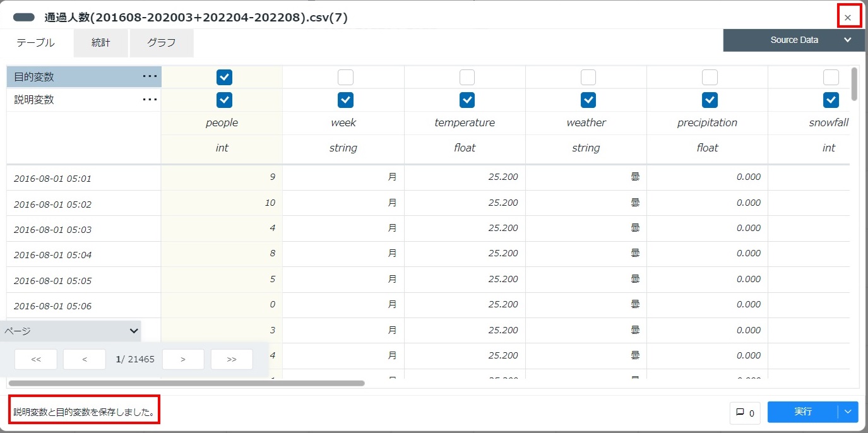Image resolution: width=868 pixels, height=433 pixels.
Task: Close the dataset dialog with the X icon
Action: click(848, 18)
